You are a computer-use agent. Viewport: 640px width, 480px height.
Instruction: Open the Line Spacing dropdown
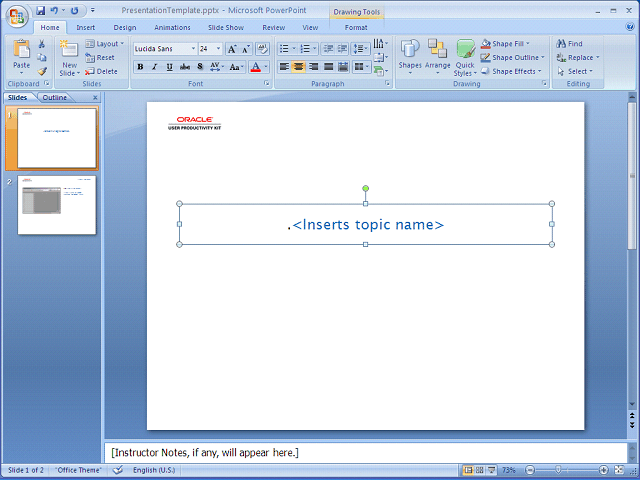[361, 49]
